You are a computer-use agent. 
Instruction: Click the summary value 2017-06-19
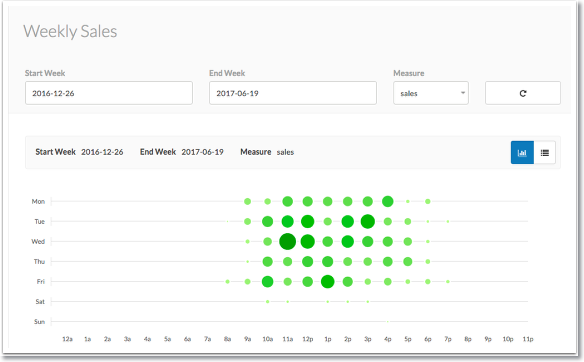coord(202,152)
